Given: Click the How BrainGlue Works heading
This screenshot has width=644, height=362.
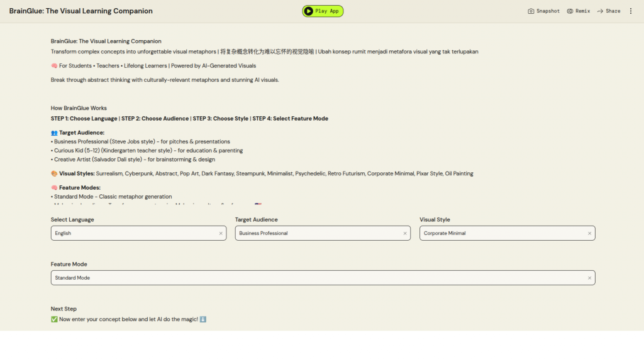Looking at the screenshot, I should click(x=79, y=108).
